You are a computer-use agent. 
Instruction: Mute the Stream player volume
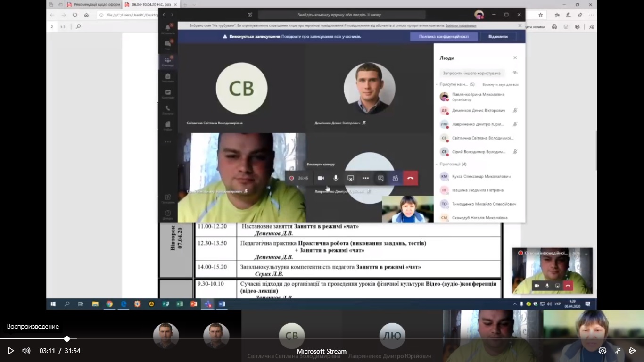pos(26,351)
